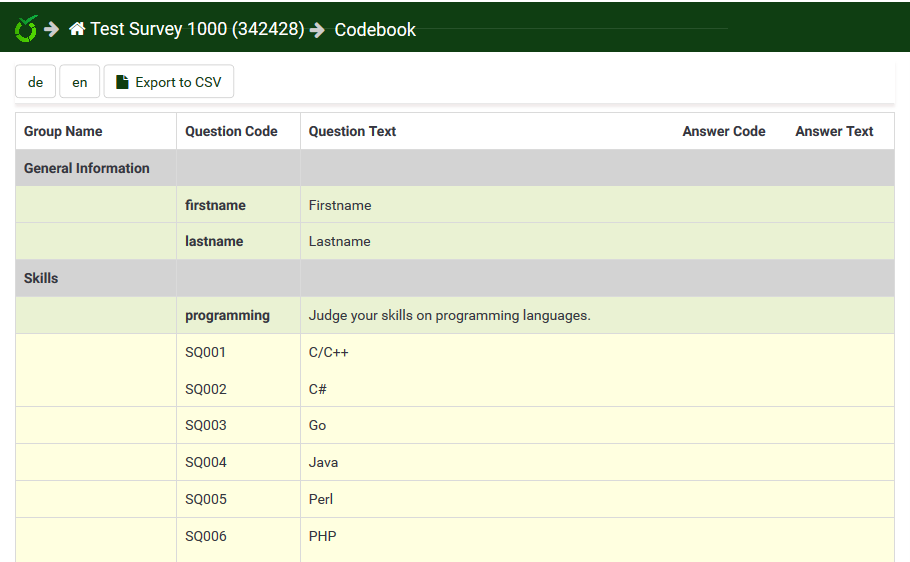Click the SQ006 PHP subquestion row
Screen dimensions: 910x562
(322, 536)
